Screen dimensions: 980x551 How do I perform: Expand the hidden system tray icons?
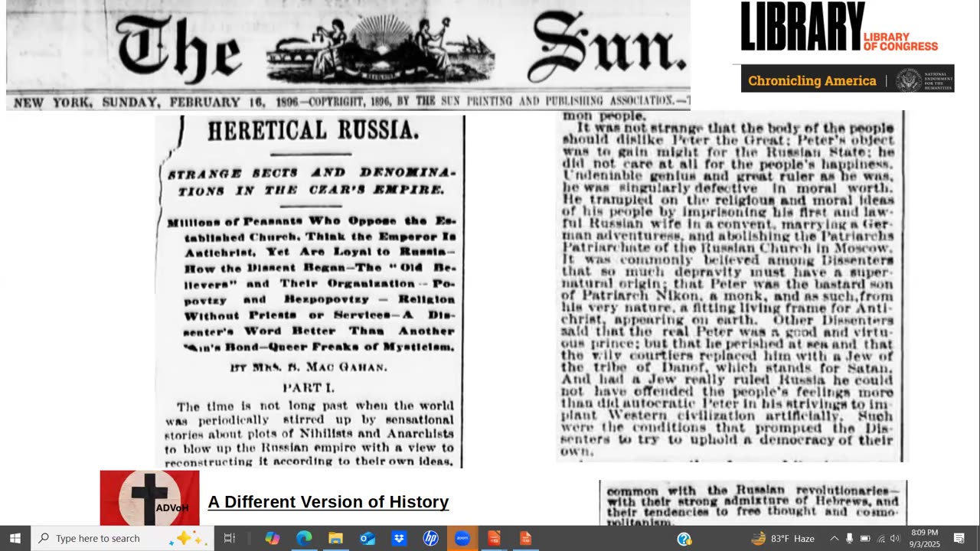coord(835,539)
